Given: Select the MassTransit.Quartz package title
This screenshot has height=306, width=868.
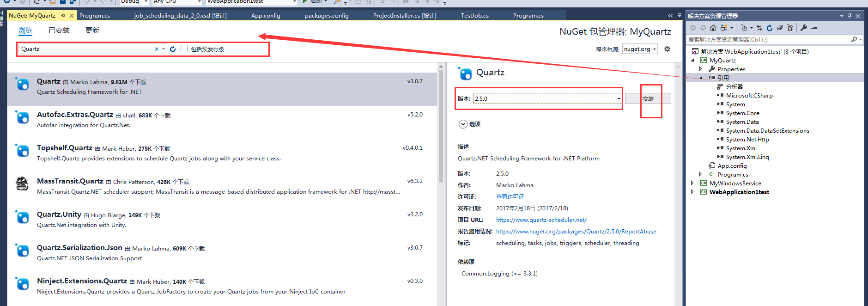Looking at the screenshot, I should coord(70,181).
